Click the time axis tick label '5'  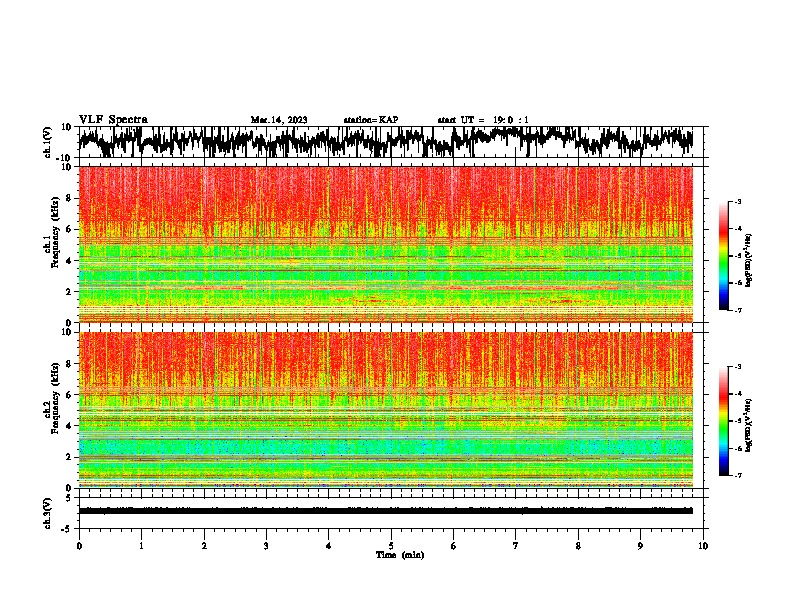tap(391, 546)
